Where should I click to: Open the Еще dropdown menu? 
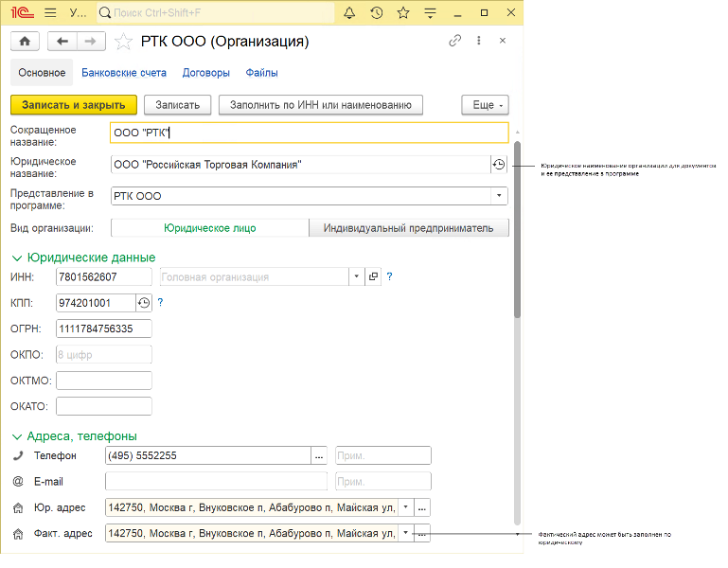(486, 105)
